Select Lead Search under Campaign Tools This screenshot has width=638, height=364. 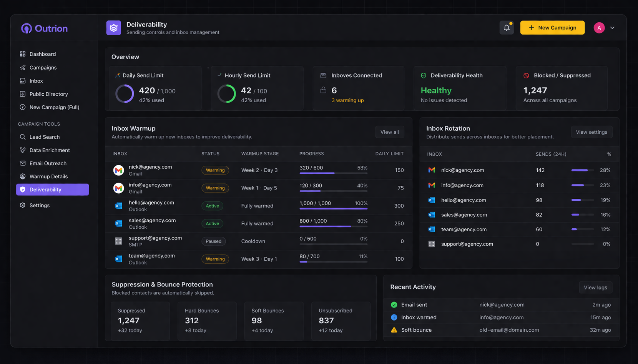[44, 137]
